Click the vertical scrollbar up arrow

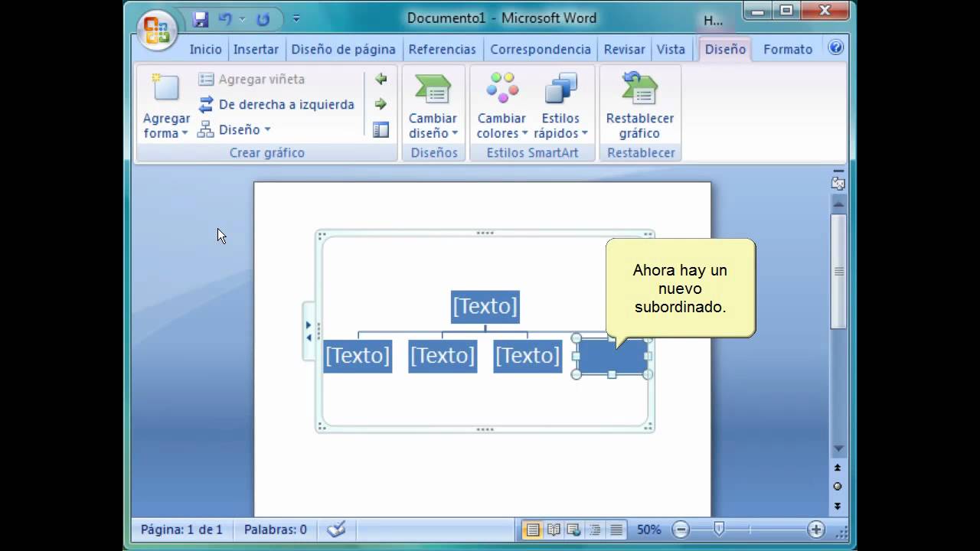tap(838, 205)
